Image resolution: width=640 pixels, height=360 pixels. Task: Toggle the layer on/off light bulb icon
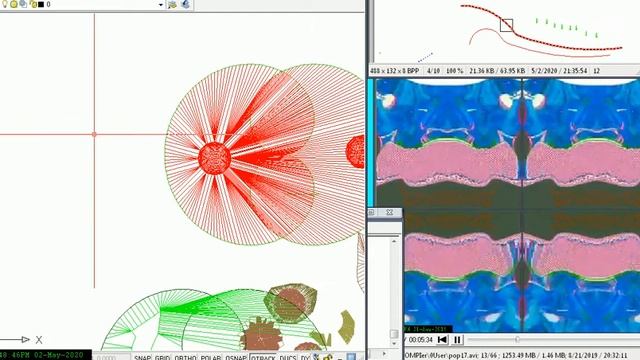(x=5, y=4)
